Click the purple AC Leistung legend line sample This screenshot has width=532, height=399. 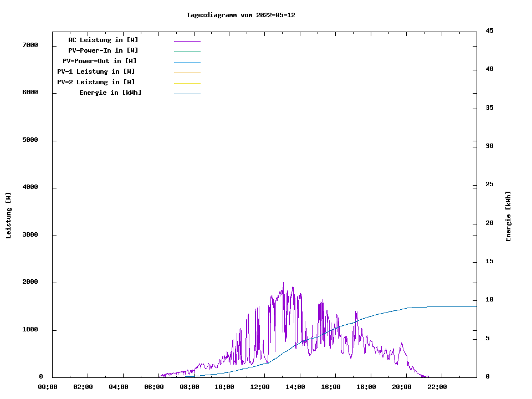coord(187,41)
